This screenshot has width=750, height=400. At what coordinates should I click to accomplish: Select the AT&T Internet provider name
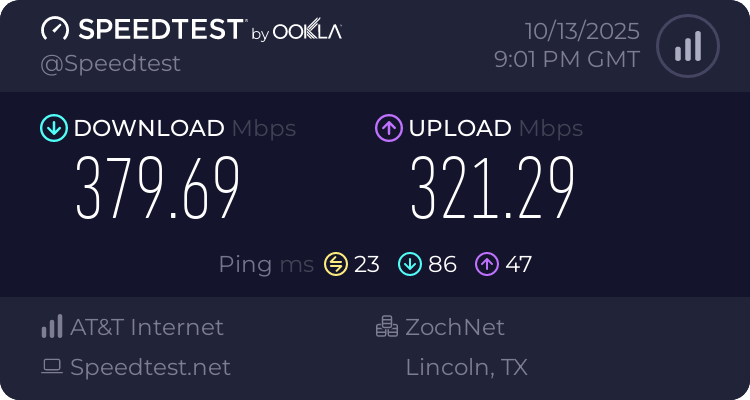147,327
